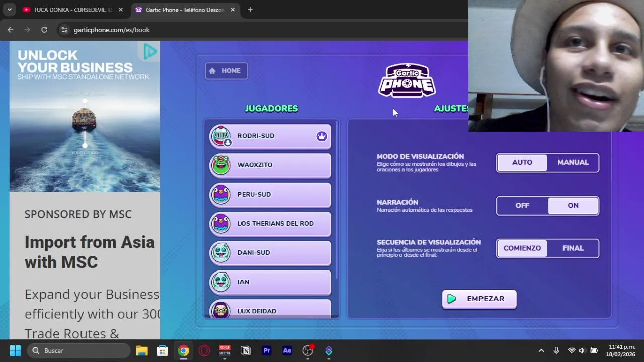Click the diamond-shaped taskbar app icon
Screen dimensions: 644x362
point(329,350)
